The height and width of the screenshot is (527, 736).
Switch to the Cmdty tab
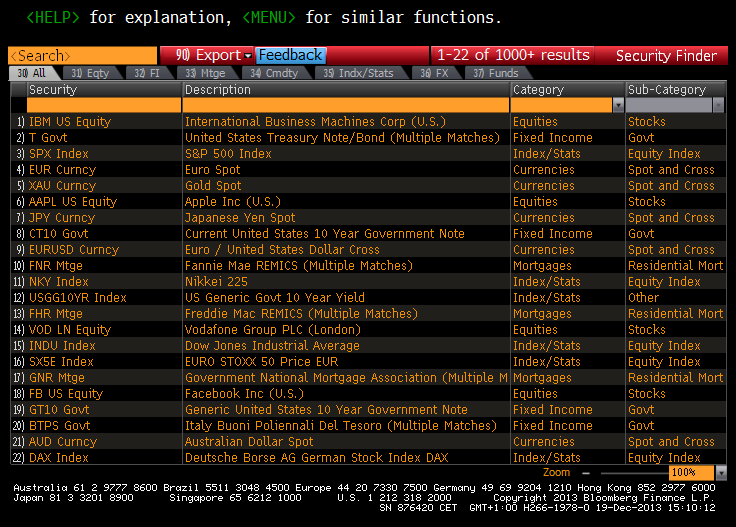pos(274,73)
